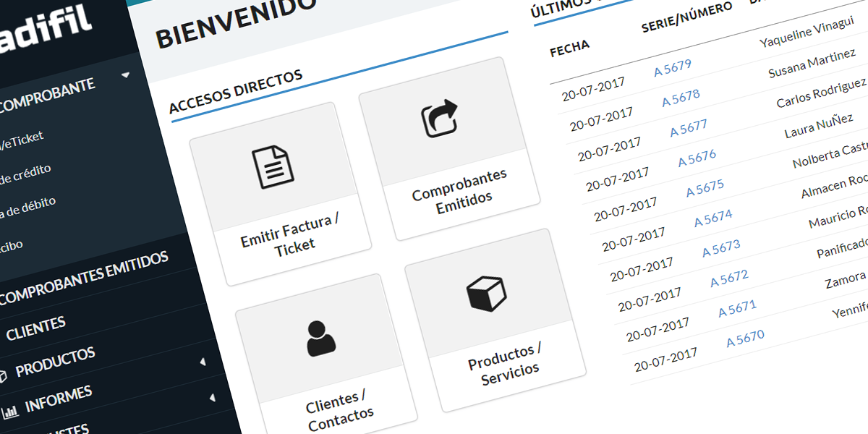The image size is (868, 434).
Task: Choose the 'de débito' submenu entry
Action: pos(27,208)
